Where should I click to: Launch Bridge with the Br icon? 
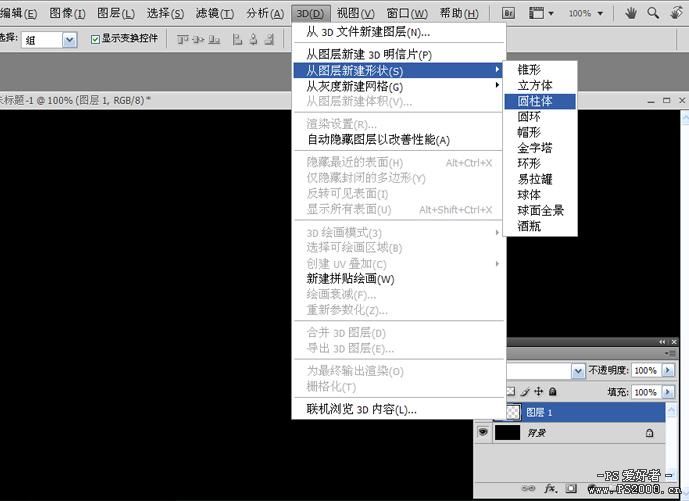coord(508,13)
